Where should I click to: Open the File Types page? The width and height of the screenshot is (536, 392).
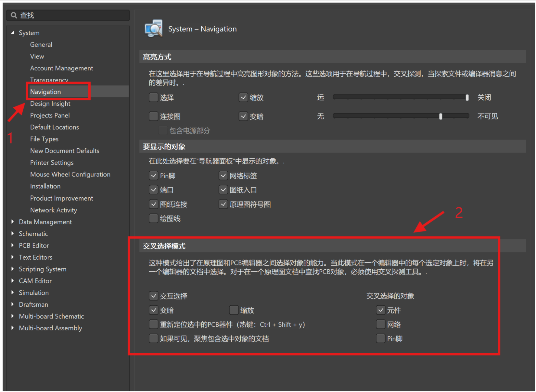pos(45,139)
